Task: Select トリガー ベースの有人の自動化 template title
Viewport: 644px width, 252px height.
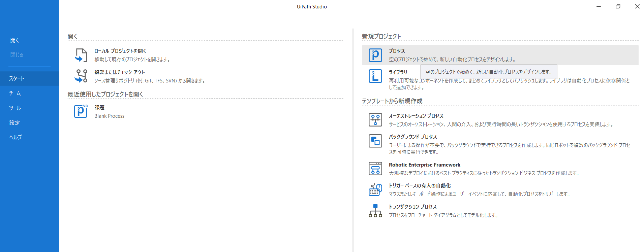Action: [420, 186]
